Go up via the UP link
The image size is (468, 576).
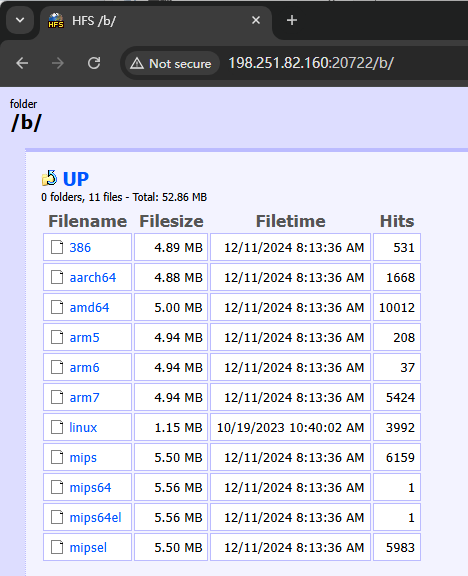76,179
